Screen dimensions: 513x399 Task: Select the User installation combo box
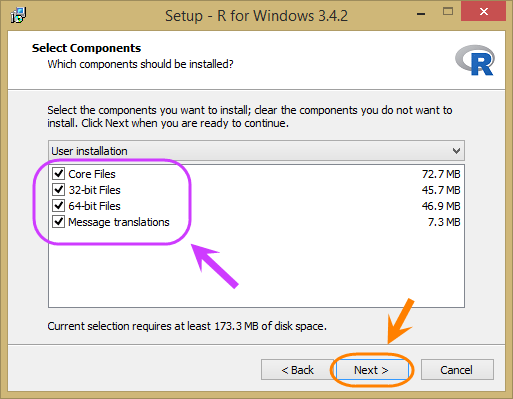point(256,151)
